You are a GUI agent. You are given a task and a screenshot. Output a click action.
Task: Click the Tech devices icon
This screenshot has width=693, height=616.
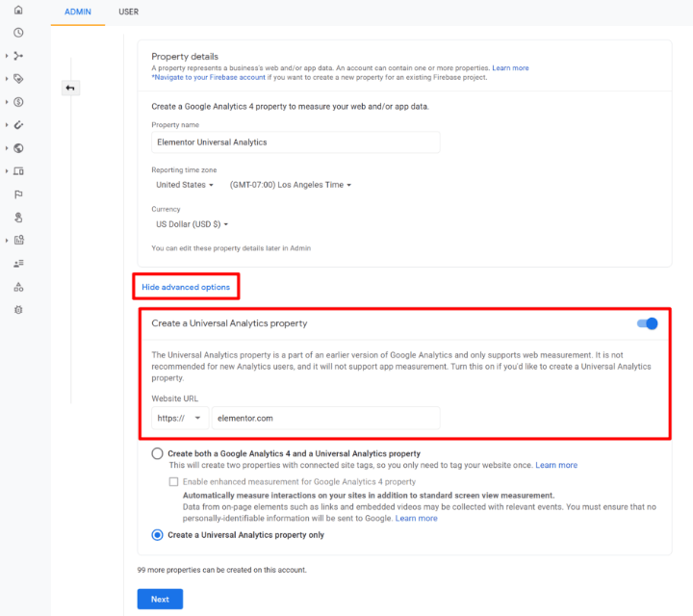point(18,171)
